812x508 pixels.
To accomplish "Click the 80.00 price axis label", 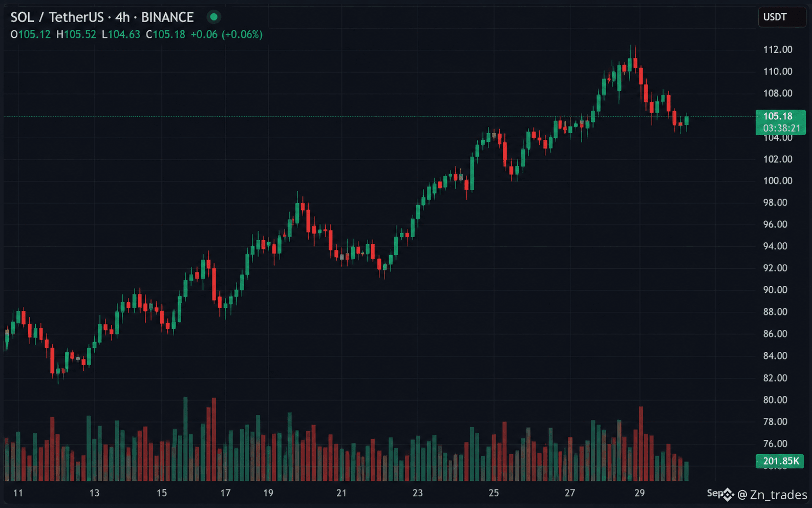I will (775, 400).
